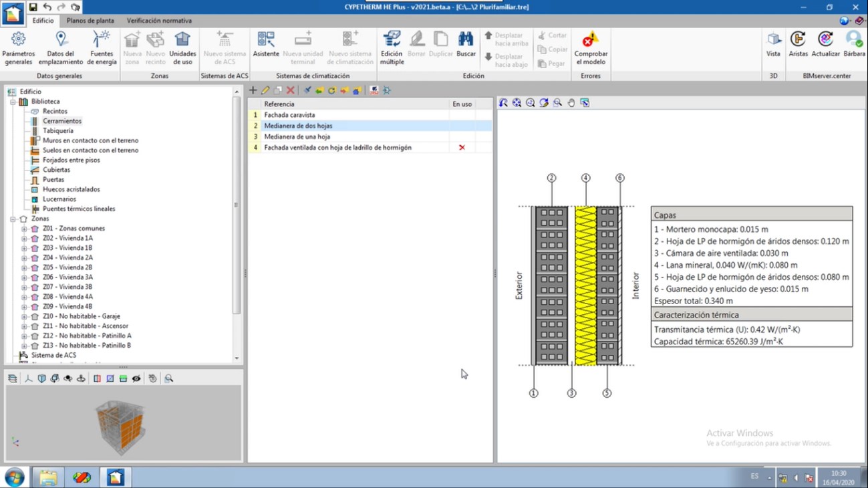Click the taskbar clock showing 10:30

tap(839, 477)
